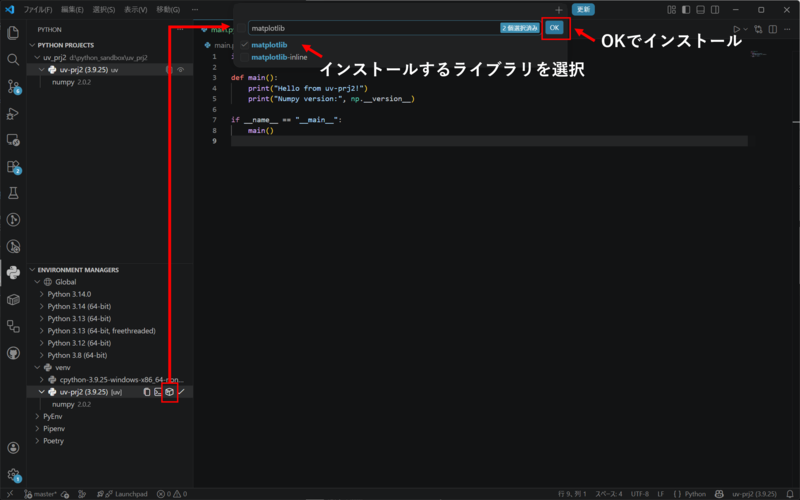Image resolution: width=800 pixels, height=500 pixels.
Task: Toggle the matplotlib checkbox in the package list
Action: (x=244, y=45)
